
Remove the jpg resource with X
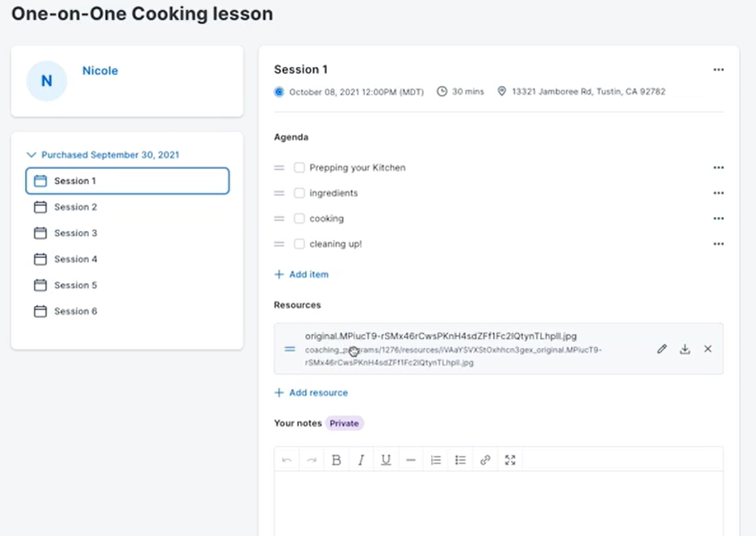pos(708,349)
